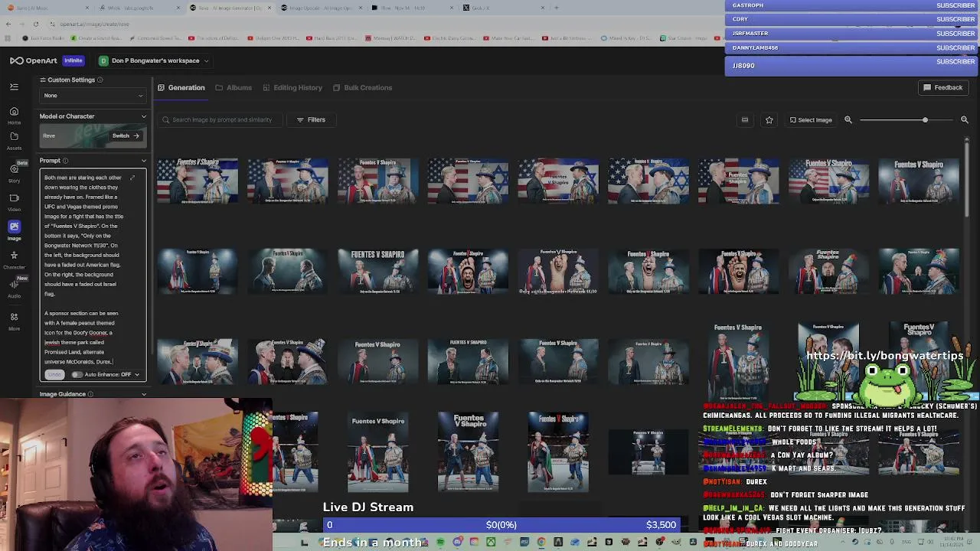This screenshot has height=551, width=980.
Task: Open More tools in sidebar
Action: coord(14,321)
